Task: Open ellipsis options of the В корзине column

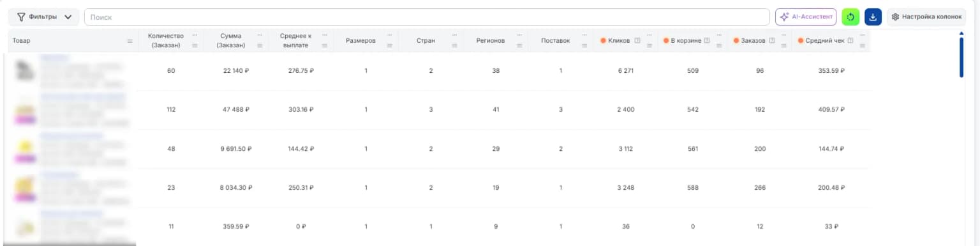Action: 719,35
